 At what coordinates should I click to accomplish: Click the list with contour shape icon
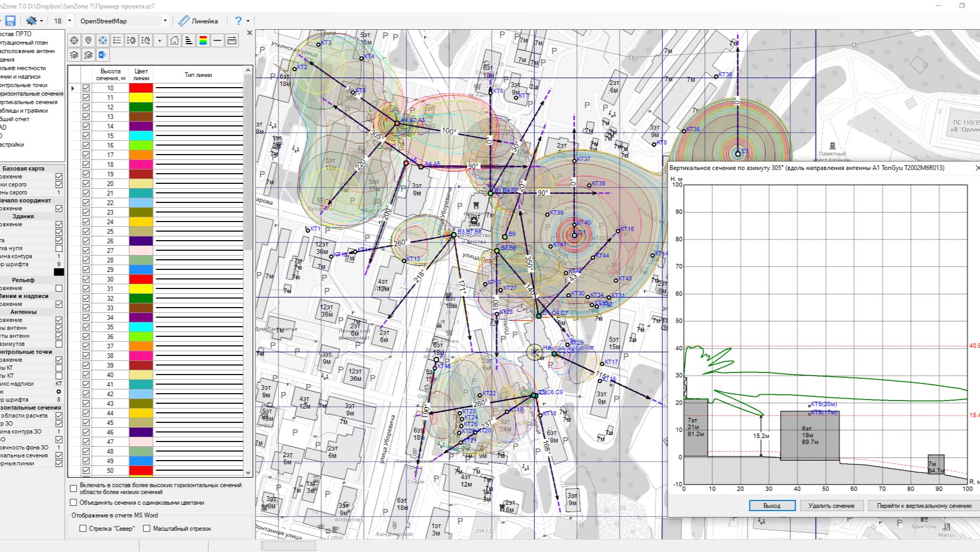point(131,40)
